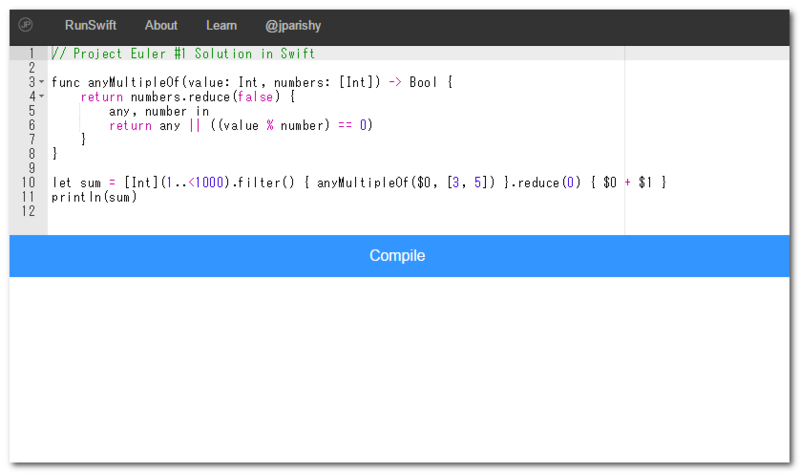Click the '.filter()' call on line 10

263,182
